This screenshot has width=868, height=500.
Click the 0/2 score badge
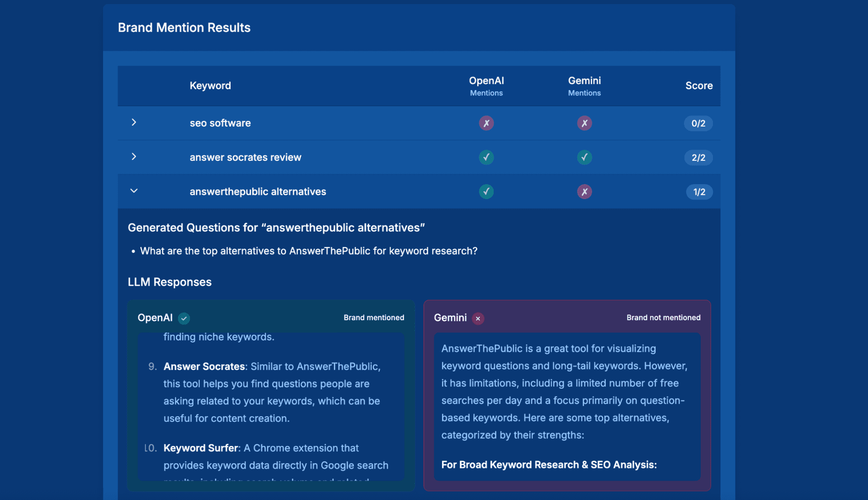(x=698, y=123)
